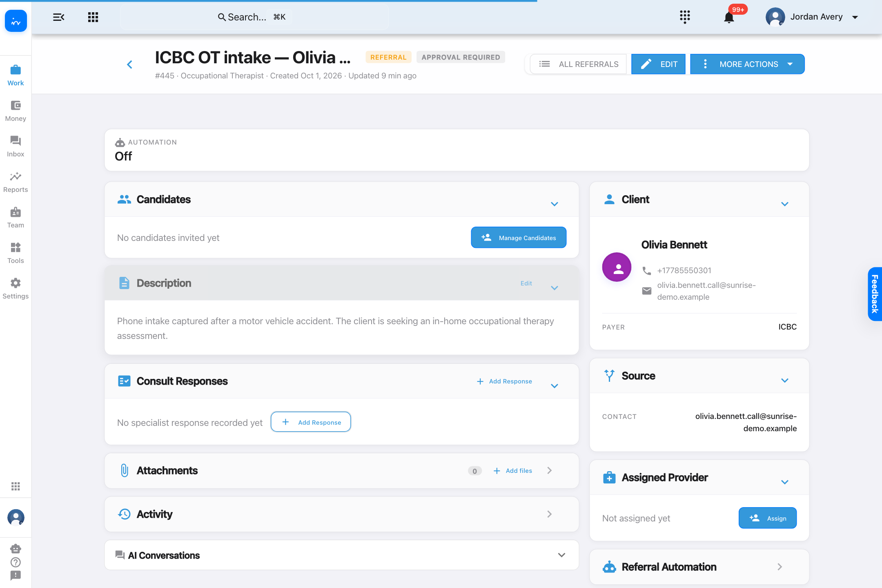Open Settings gear in sidebar
Image resolution: width=882 pixels, height=588 pixels.
pyautogui.click(x=16, y=289)
